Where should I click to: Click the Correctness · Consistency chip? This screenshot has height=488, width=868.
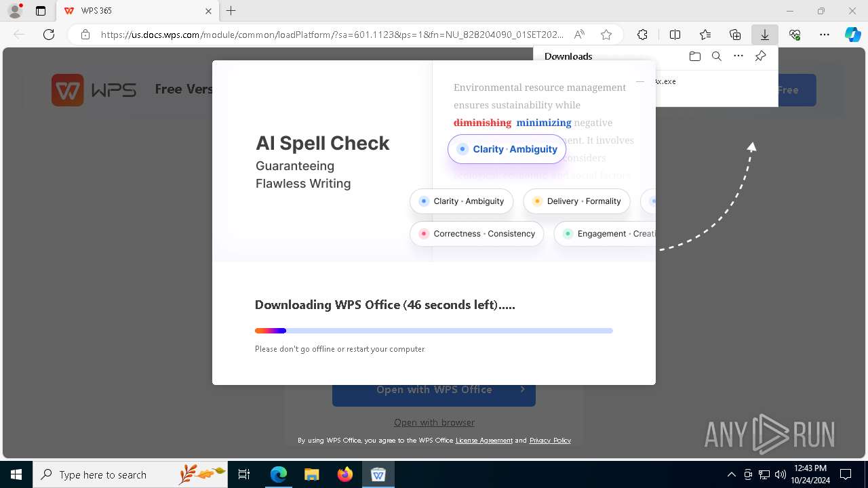point(477,234)
